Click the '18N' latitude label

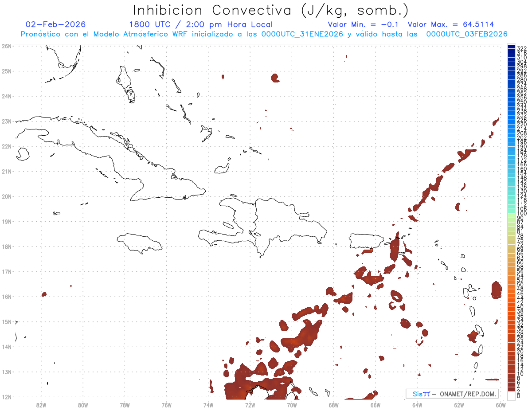coord(6,247)
